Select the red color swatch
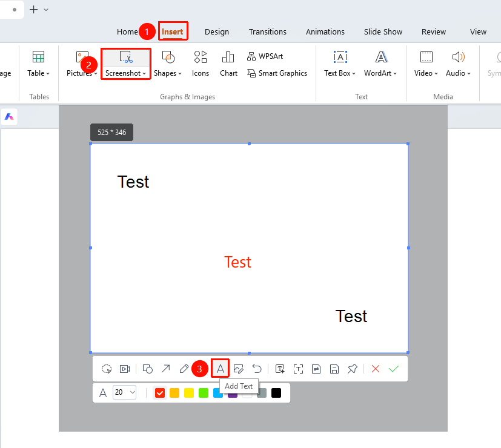The height and width of the screenshot is (448, 501). (160, 393)
